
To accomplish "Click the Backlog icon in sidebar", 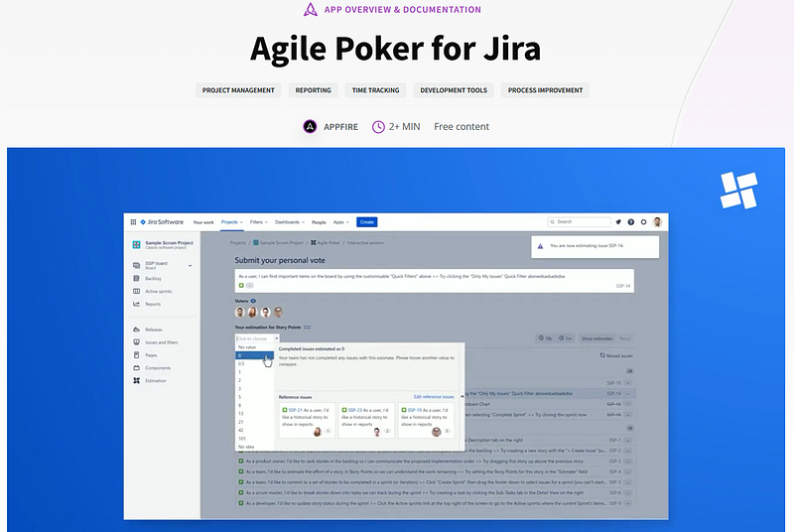I will [x=136, y=278].
